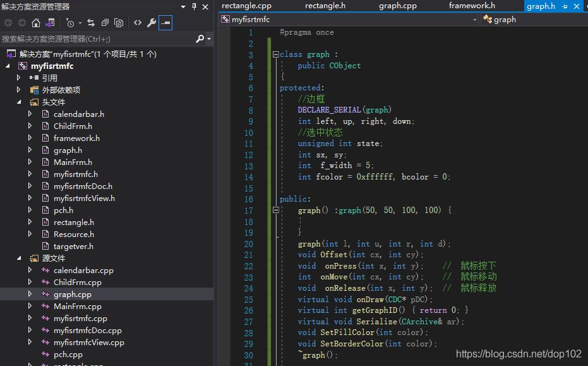Open Properties with the wrench icon
Screen dimensions: 588x366
pos(152,23)
